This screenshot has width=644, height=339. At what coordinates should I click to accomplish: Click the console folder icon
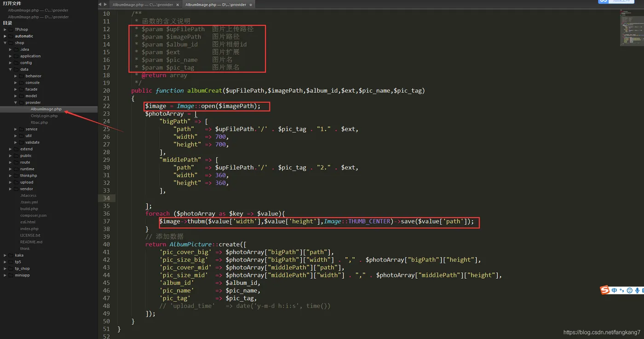(22, 83)
